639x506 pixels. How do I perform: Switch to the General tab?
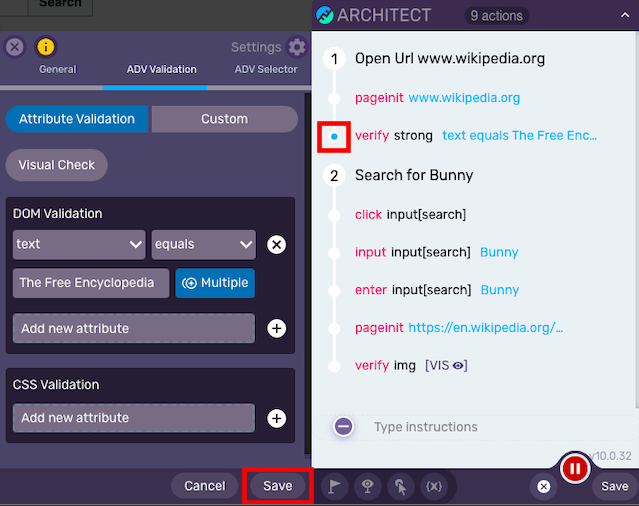(57, 69)
